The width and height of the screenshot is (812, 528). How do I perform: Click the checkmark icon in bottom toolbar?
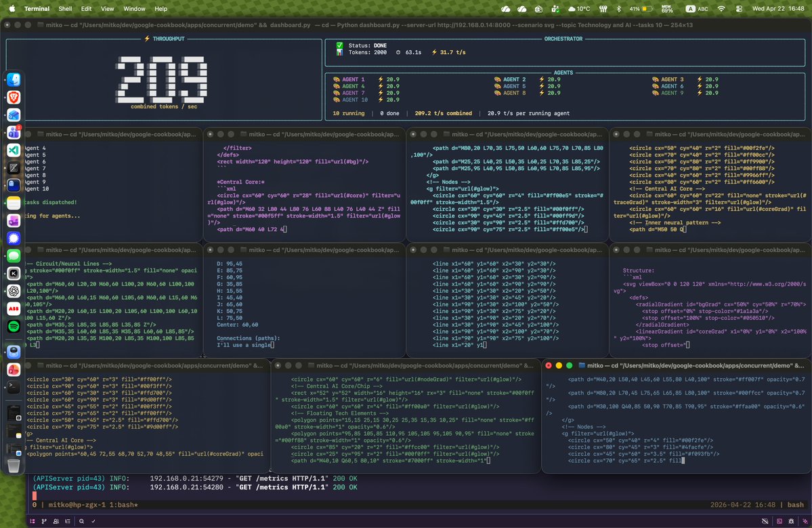[x=93, y=521]
